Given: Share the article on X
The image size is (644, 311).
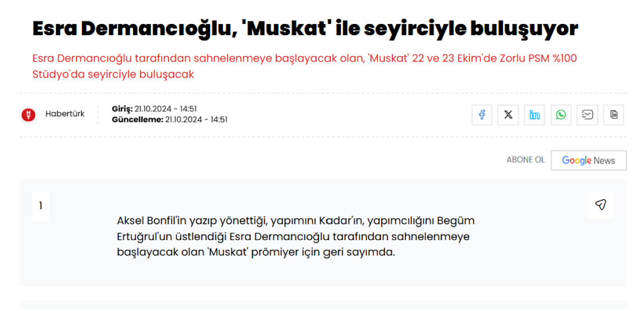Looking at the screenshot, I should point(508,115).
